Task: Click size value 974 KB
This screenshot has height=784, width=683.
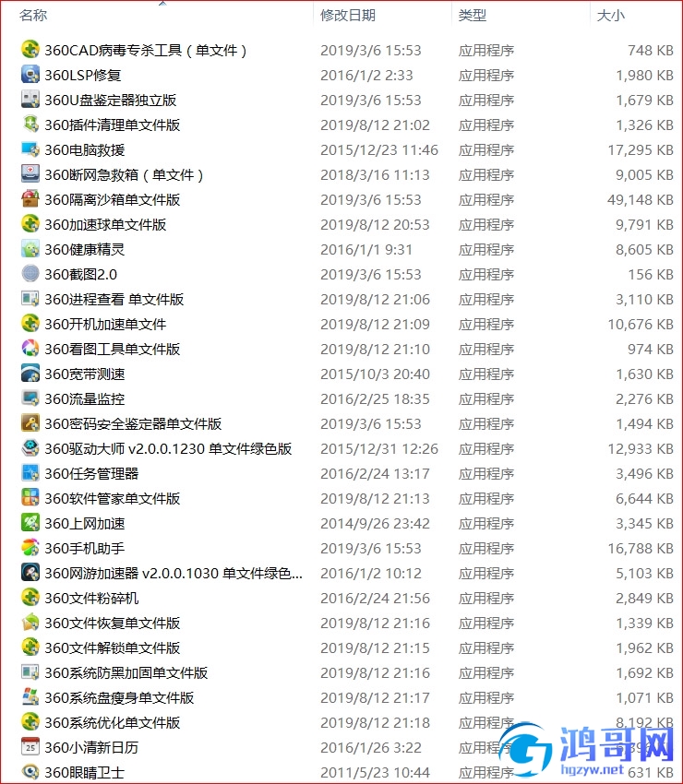Action: pyautogui.click(x=651, y=349)
